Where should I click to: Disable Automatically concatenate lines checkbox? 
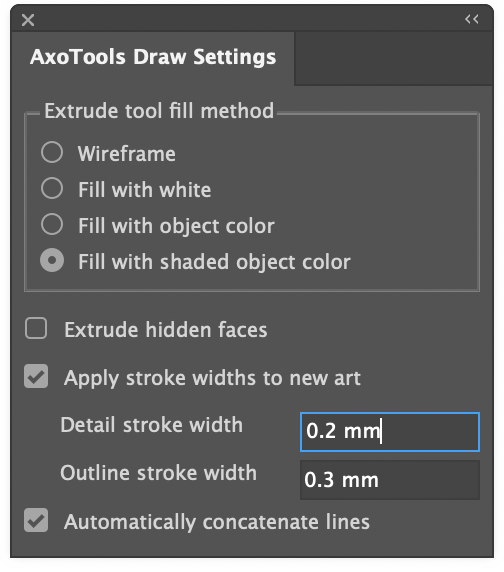36,520
